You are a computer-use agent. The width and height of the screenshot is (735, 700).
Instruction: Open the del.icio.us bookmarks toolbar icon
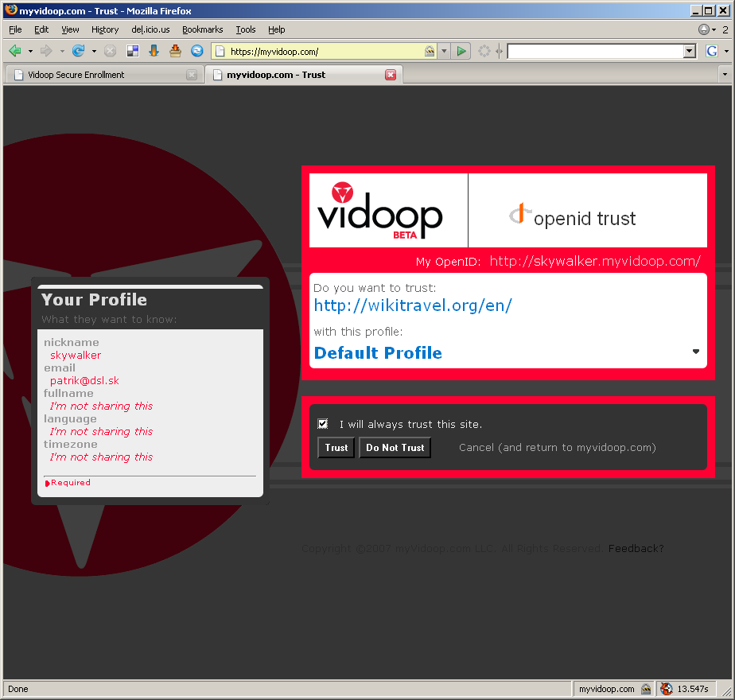point(133,51)
